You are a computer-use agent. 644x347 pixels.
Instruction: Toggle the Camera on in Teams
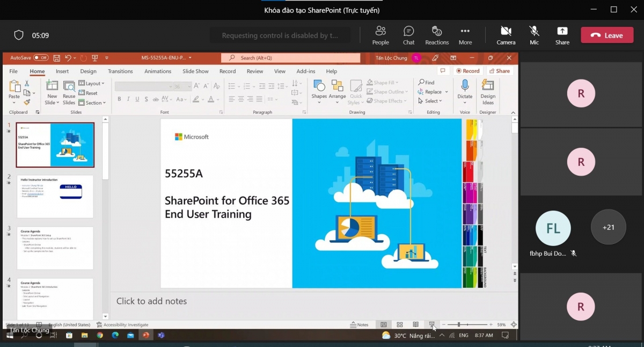click(506, 35)
